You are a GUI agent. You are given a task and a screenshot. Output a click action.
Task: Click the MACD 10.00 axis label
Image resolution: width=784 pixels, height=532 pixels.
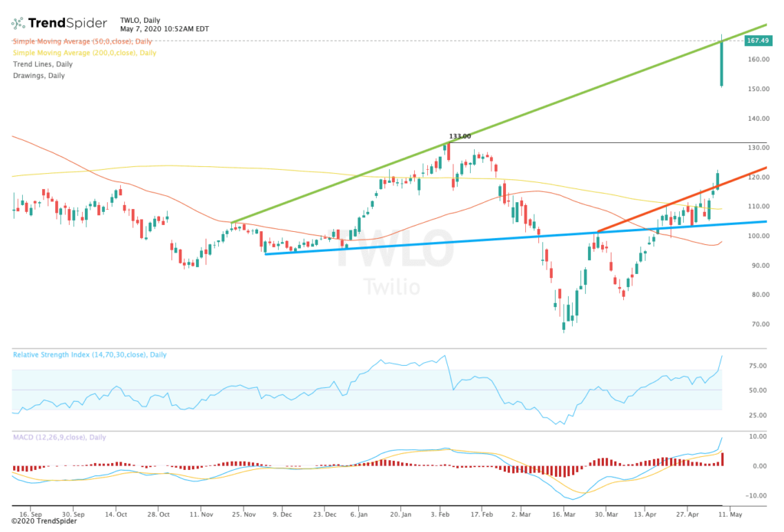pos(757,436)
